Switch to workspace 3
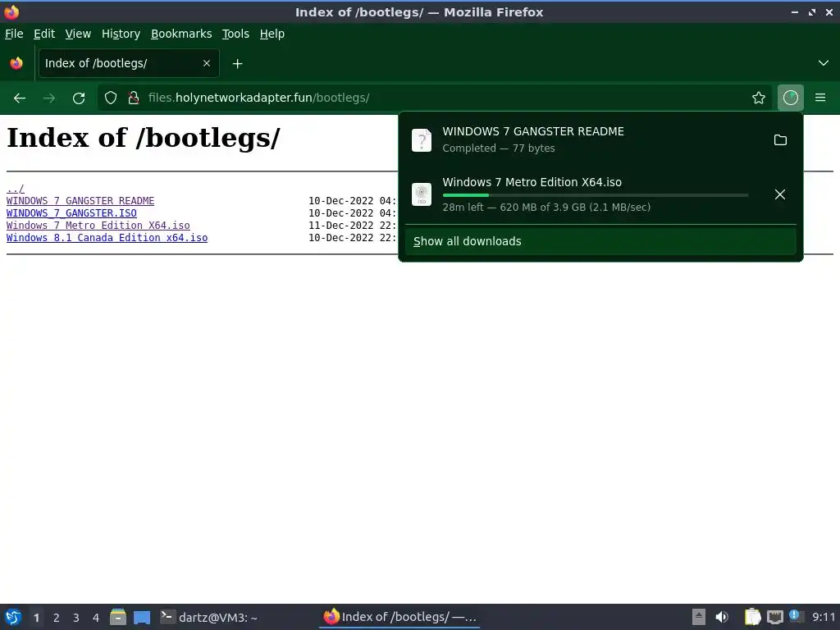The height and width of the screenshot is (630, 840). 76,618
